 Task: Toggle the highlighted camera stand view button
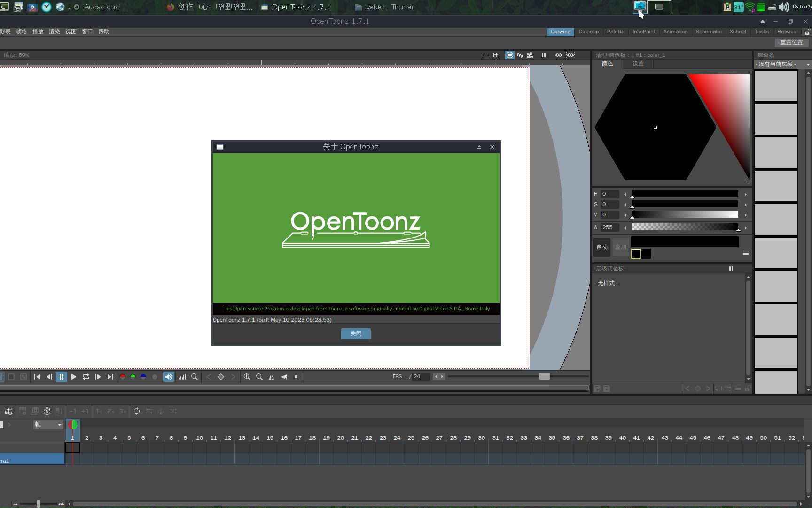(510, 55)
